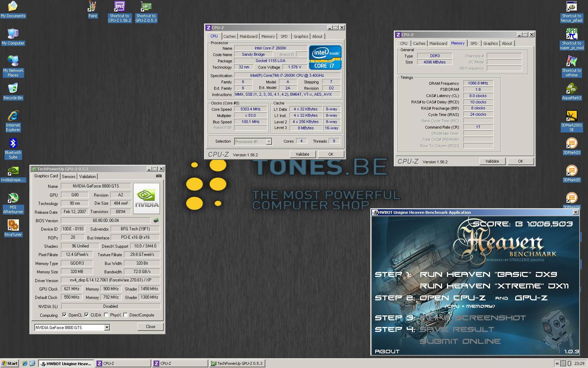
Task: Click the GPU-Z Name field GeForce 8800 GTS
Action: tap(96, 186)
